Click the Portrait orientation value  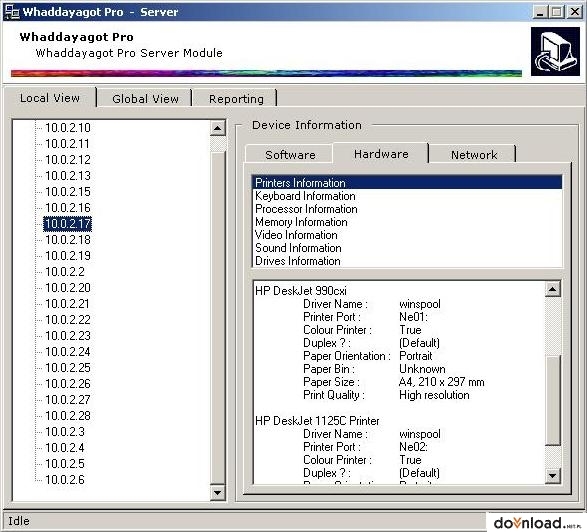click(x=416, y=356)
